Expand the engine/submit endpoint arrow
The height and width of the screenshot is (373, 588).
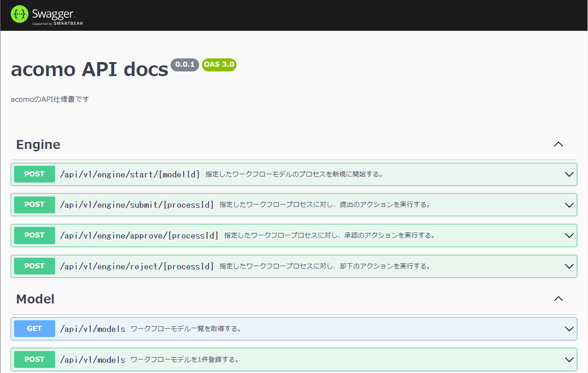point(569,205)
